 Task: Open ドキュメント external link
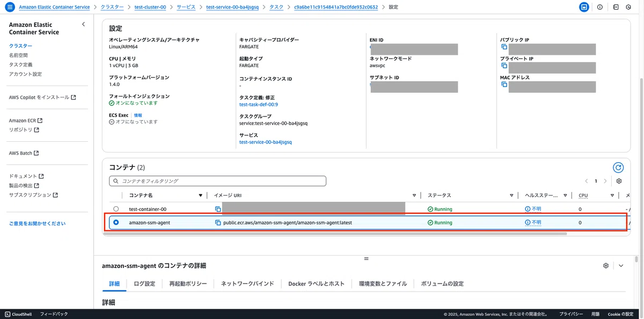(26, 176)
